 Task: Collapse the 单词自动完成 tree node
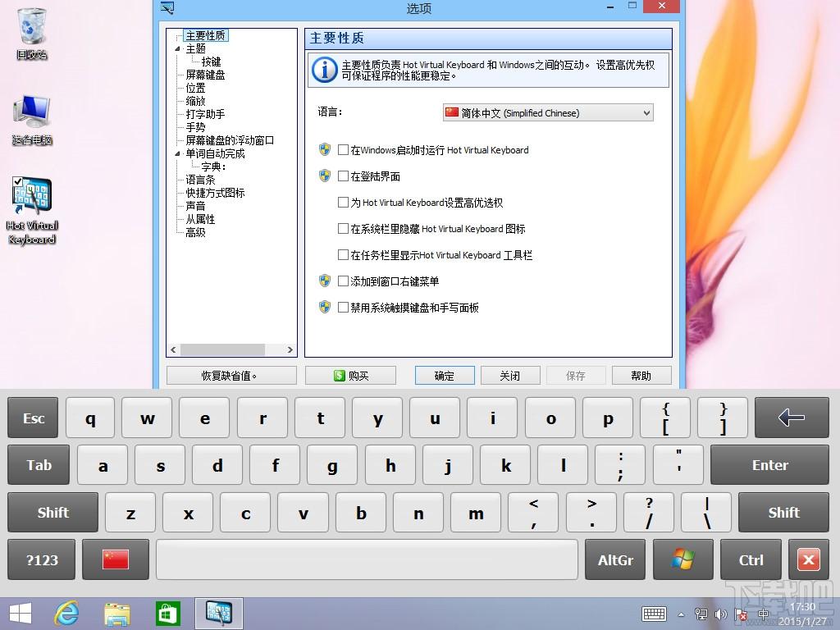[178, 153]
